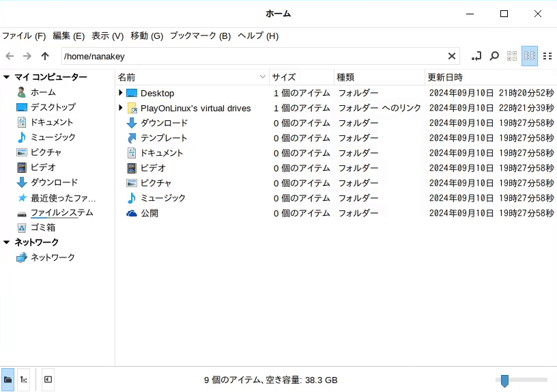Open the ファイル (F) menu
The height and width of the screenshot is (392, 557).
pos(24,36)
